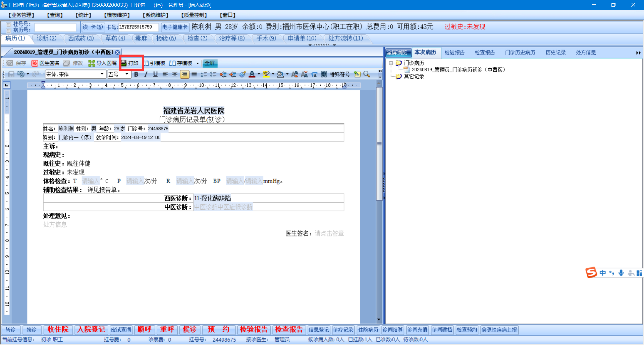
Task: Switch to the 西成药(3) tab
Action: 81,39
